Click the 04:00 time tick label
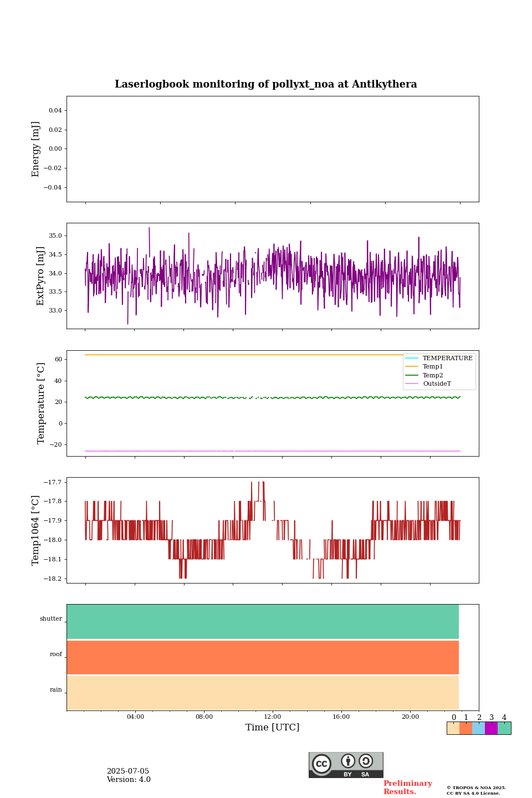This screenshot has height=798, width=532. pos(135,717)
